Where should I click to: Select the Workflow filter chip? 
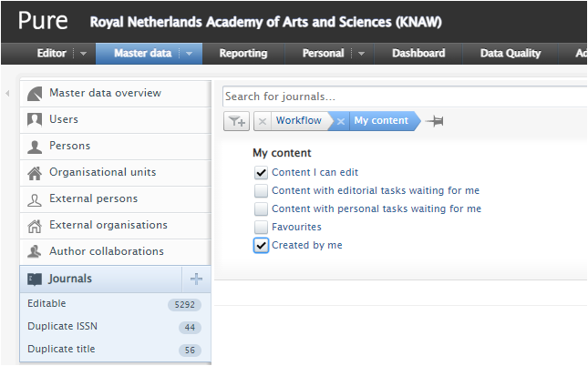(x=299, y=121)
